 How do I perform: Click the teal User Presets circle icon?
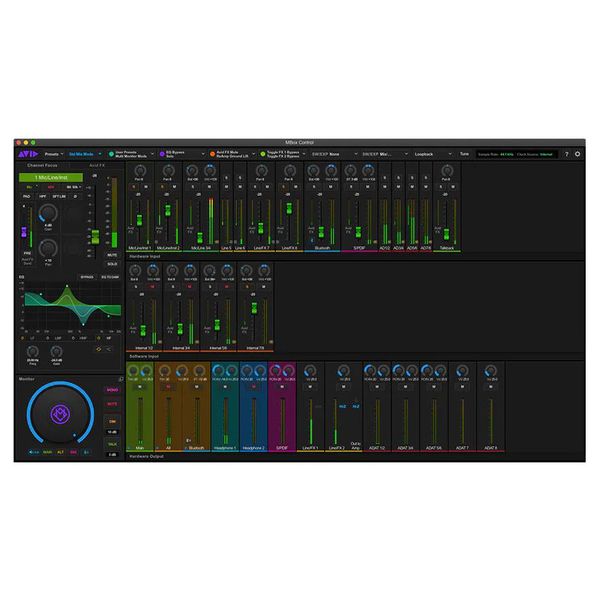[x=111, y=154]
